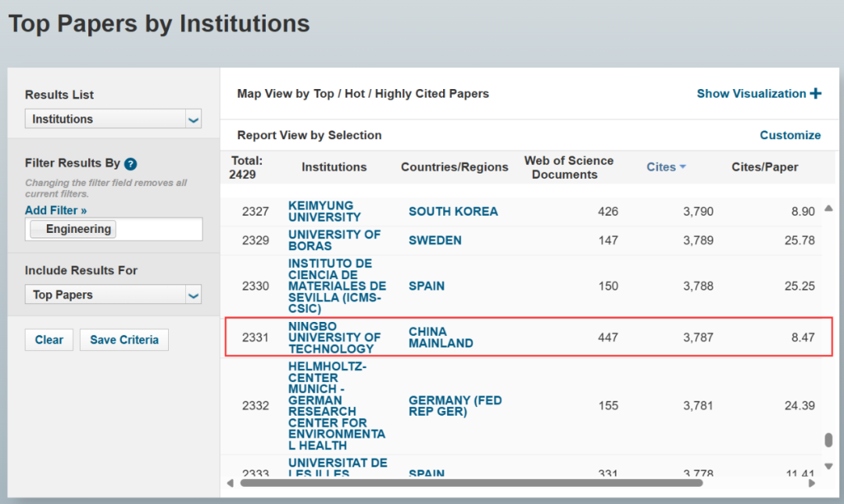Open the Instituto de Ciencia de Materiales de Sevilla link
Image resolution: width=844 pixels, height=504 pixels.
[337, 286]
